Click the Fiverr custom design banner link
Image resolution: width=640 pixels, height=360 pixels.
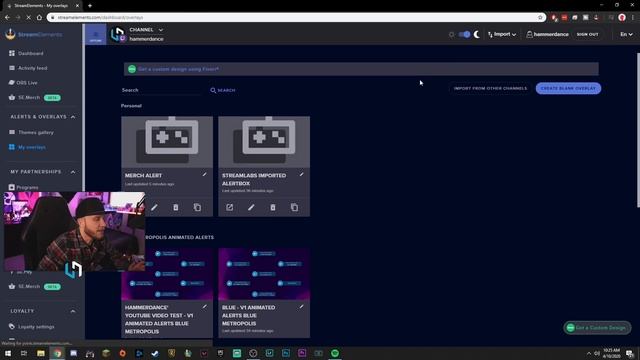(x=178, y=69)
